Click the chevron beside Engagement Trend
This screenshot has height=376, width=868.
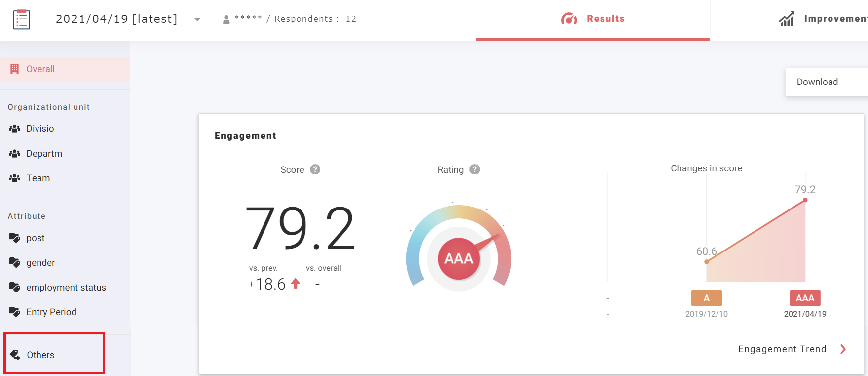pyautogui.click(x=843, y=349)
